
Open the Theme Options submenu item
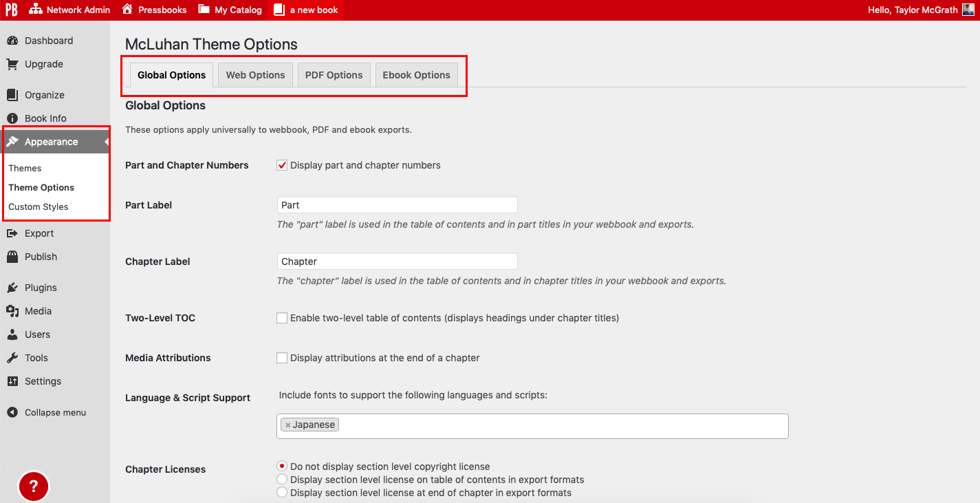tap(41, 187)
